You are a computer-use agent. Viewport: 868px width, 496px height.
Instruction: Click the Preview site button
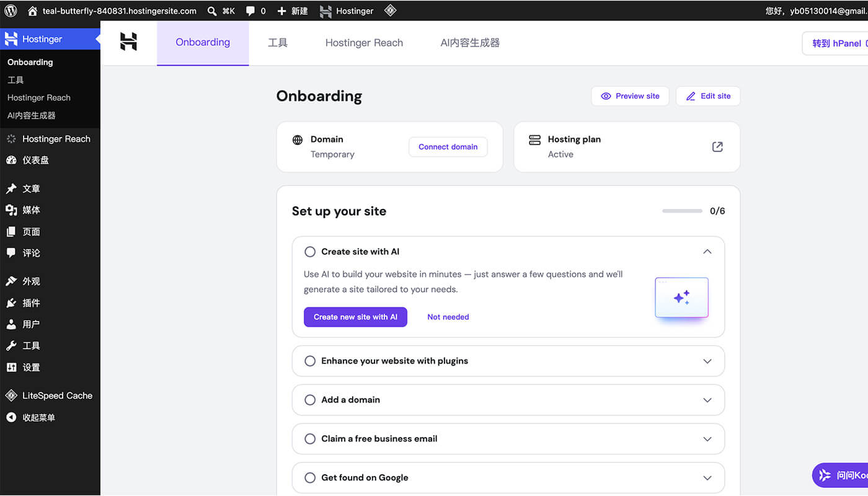click(x=630, y=96)
